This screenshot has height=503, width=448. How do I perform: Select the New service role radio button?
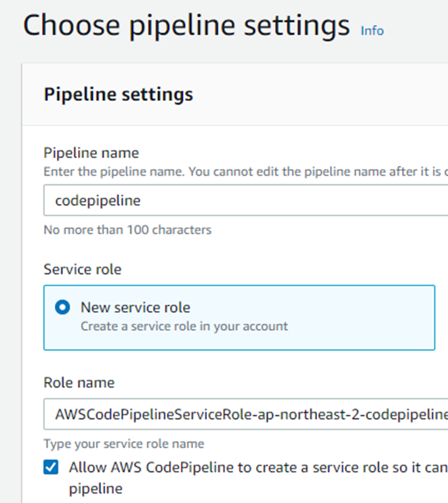tap(62, 307)
